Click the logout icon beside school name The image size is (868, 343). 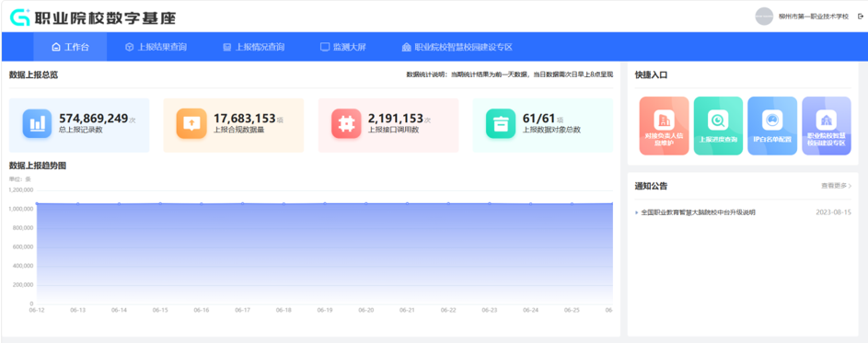(861, 17)
